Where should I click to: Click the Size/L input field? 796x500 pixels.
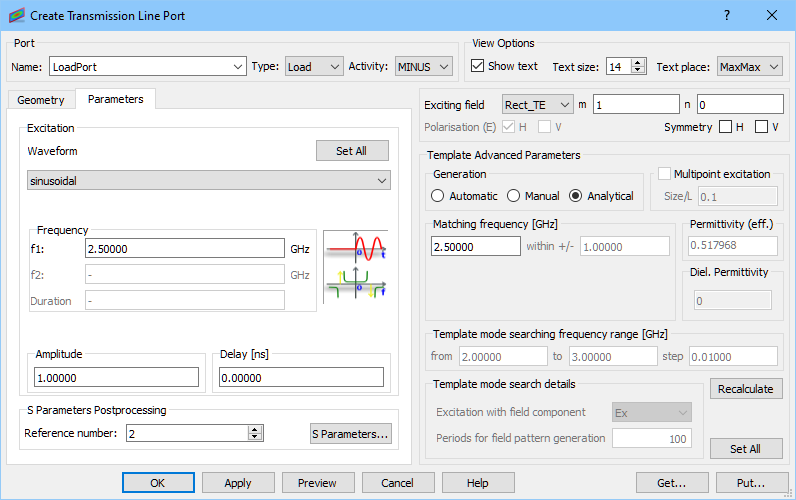pyautogui.click(x=738, y=196)
